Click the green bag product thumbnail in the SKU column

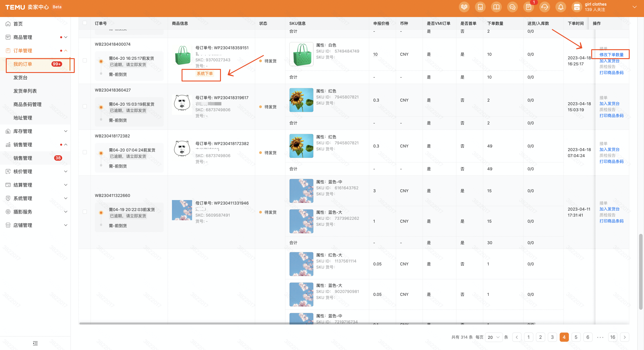coord(301,54)
